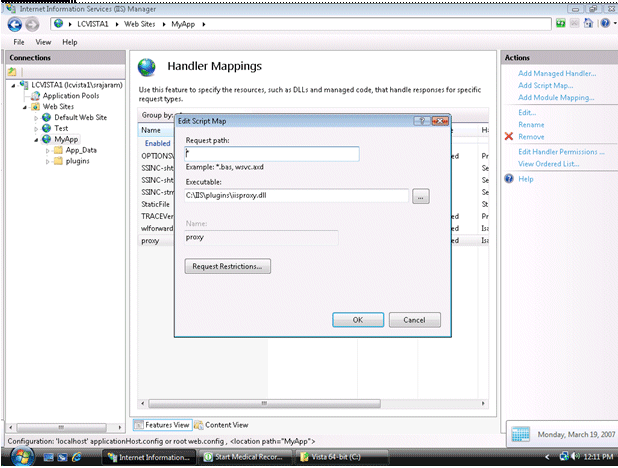The image size is (618, 468).
Task: Click OK in Edit Script Map
Action: [x=358, y=320]
